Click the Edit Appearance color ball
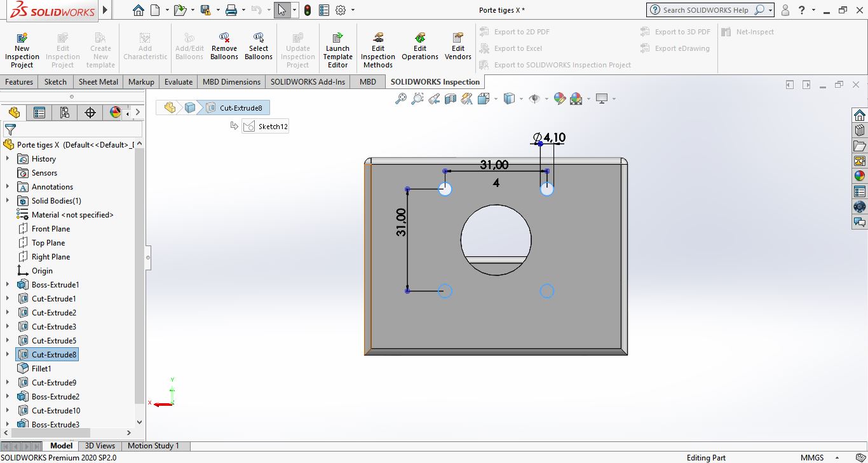Viewport: 868px width, 463px height. click(x=559, y=99)
